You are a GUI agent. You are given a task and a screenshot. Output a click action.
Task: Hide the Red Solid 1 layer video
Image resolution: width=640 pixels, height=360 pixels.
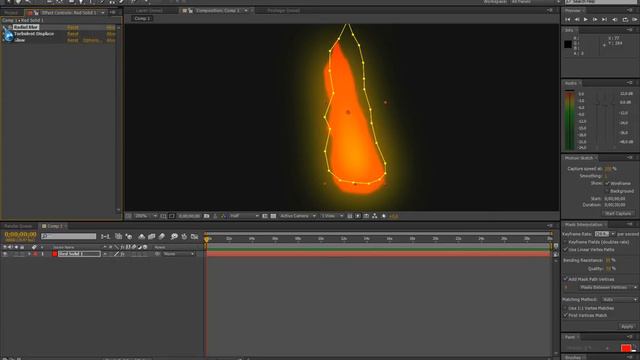point(5,254)
